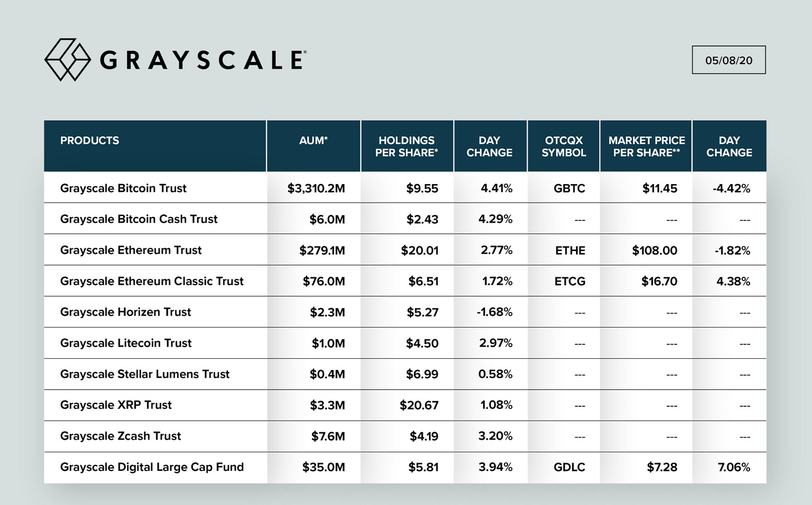Screen dimensions: 812x505
Task: Select the PRODUCTS column header
Action: tap(90, 141)
